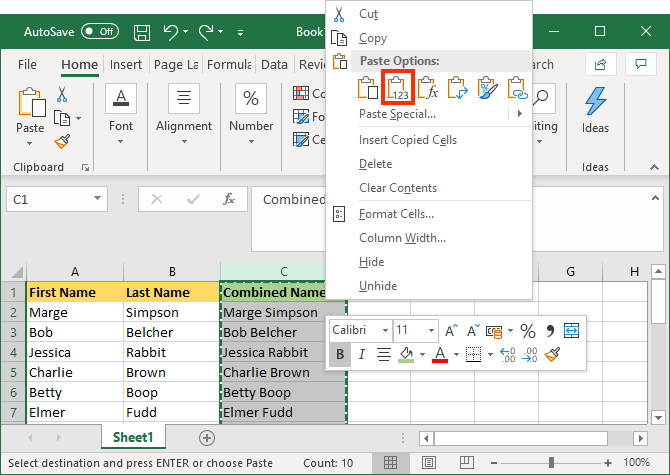The width and height of the screenshot is (670, 475).
Task: Click the red Font Color swatch button
Action: (439, 354)
